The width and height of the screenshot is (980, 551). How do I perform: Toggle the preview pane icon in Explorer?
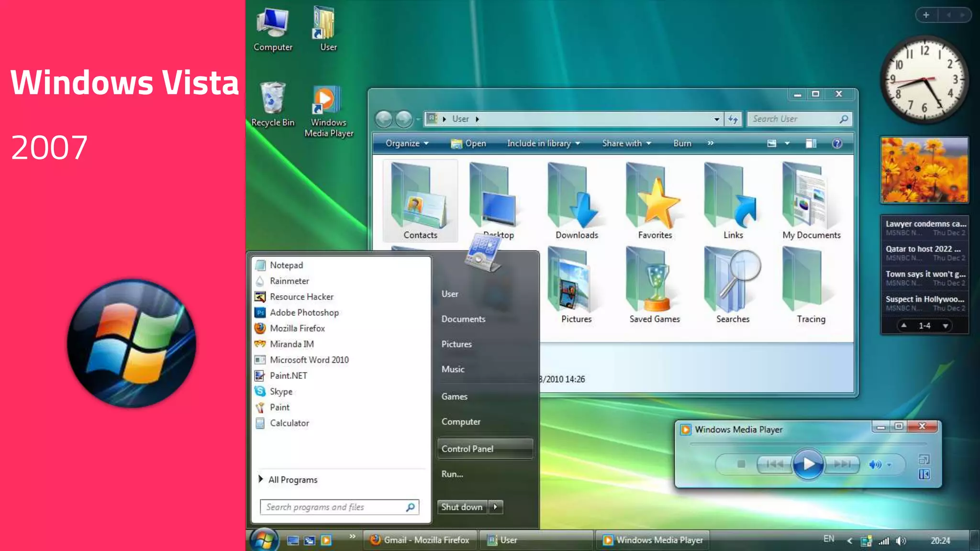811,143
